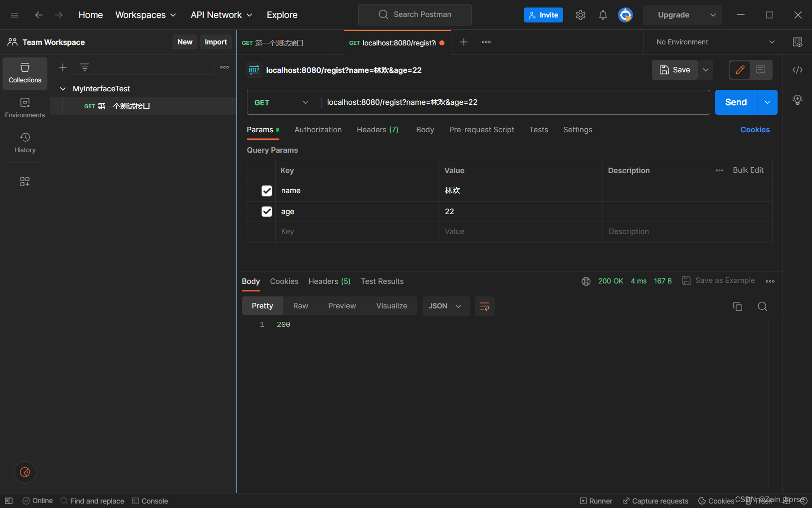The image size is (812, 508).
Task: Switch to the Preview response view
Action: [x=342, y=306]
